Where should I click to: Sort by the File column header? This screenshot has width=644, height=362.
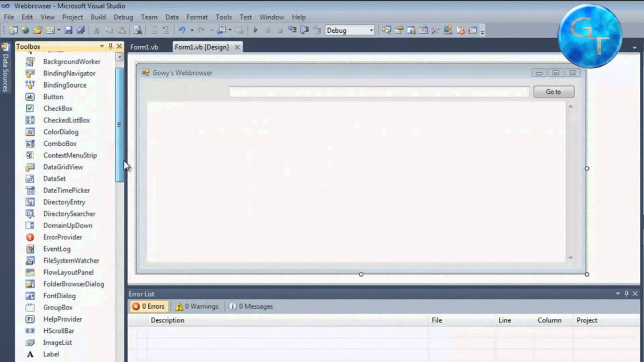462,320
